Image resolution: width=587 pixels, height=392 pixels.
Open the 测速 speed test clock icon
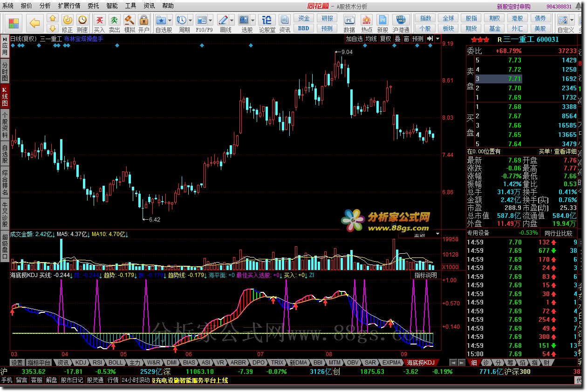[82, 23]
